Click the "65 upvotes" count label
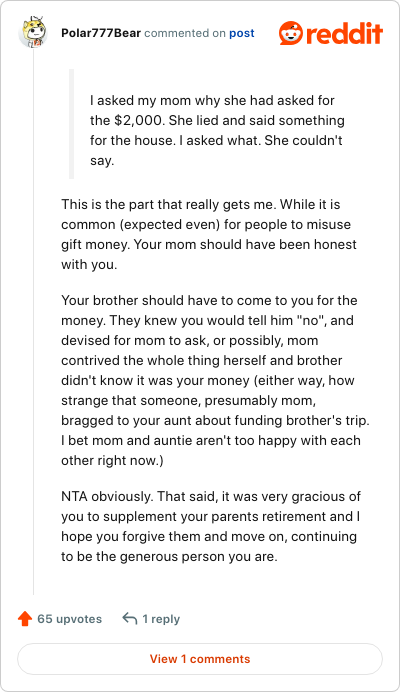 coord(69,619)
